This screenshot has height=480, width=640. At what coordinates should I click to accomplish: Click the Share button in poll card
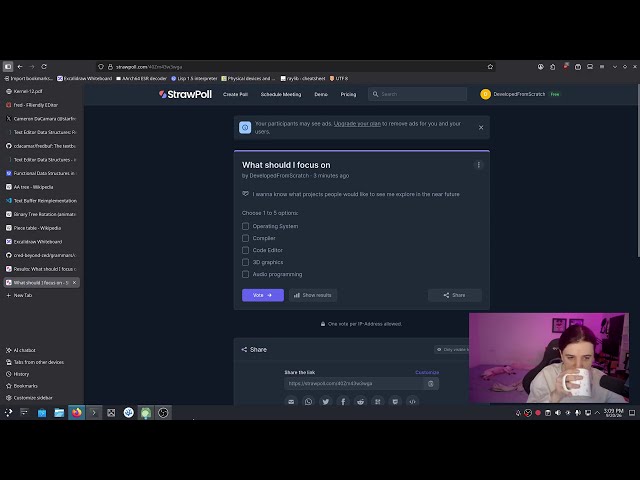point(455,295)
